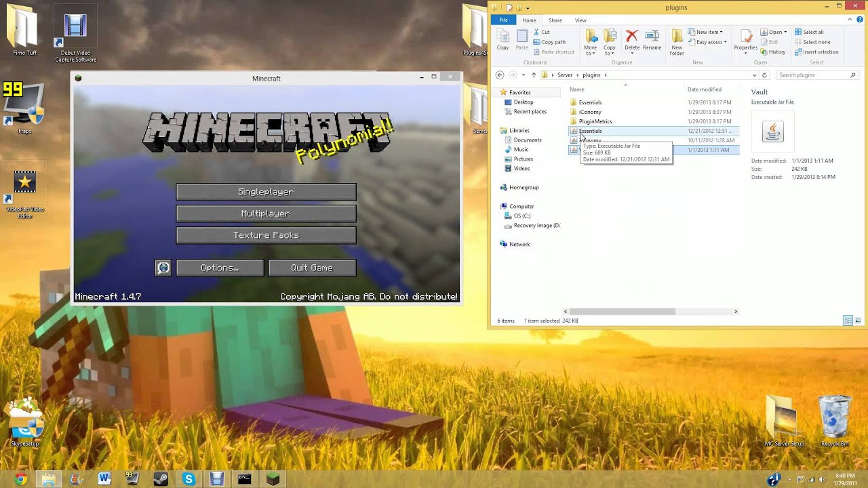Click Paste shortcut in the ribbon

[554, 52]
